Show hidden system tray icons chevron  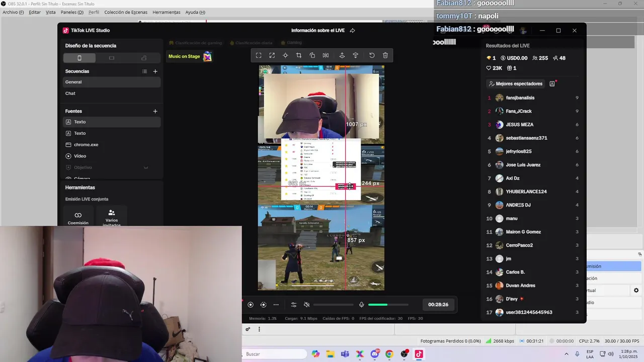pos(567,354)
